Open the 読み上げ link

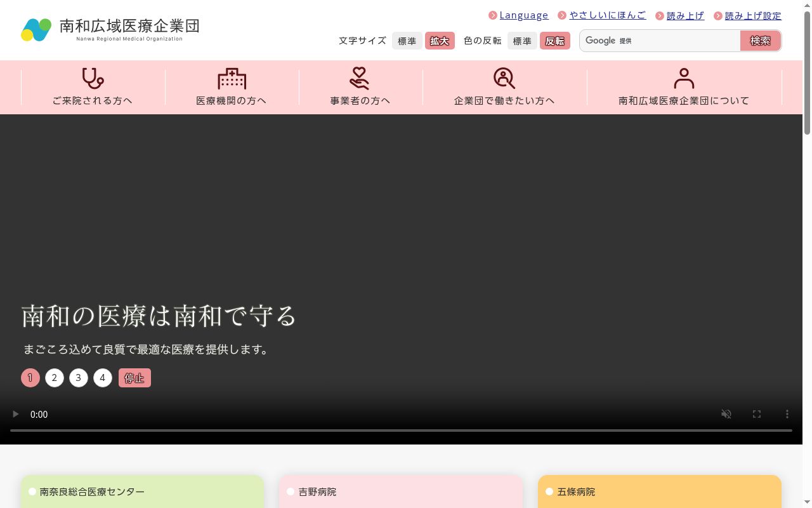pyautogui.click(x=685, y=16)
